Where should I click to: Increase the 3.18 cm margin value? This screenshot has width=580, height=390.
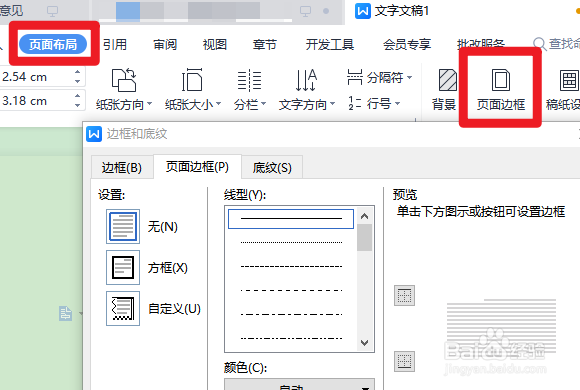tap(77, 96)
